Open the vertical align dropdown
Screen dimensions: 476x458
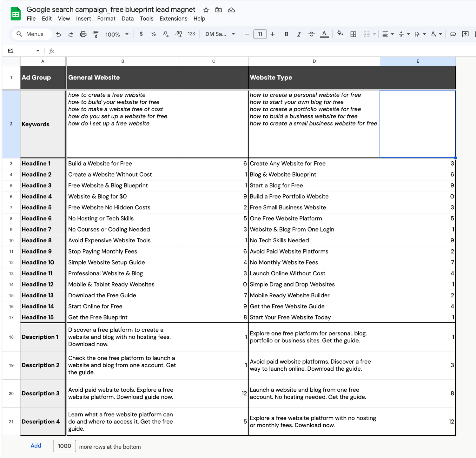404,34
